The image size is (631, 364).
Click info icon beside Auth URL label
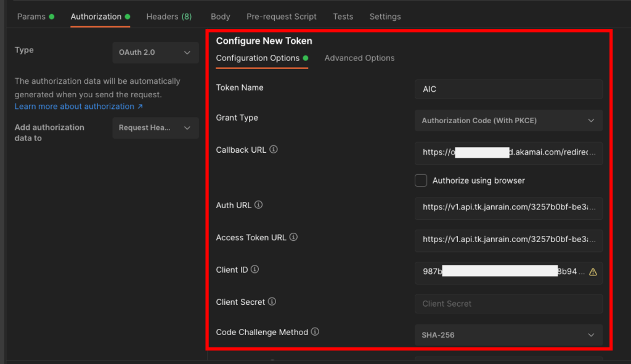coord(259,205)
